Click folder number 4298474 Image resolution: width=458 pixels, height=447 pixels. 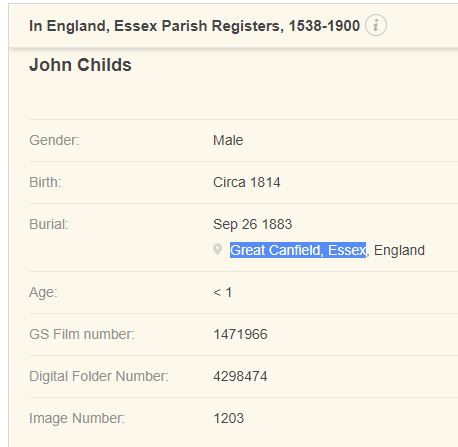[240, 376]
